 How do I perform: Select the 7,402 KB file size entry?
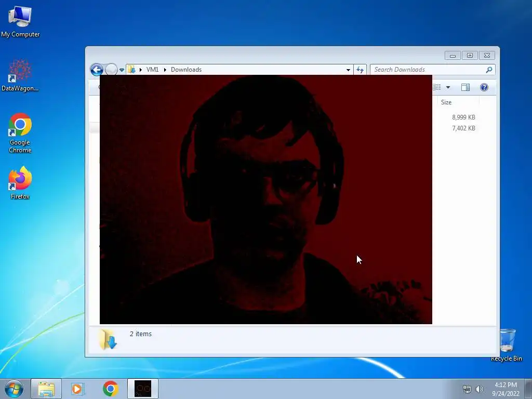[x=463, y=128]
